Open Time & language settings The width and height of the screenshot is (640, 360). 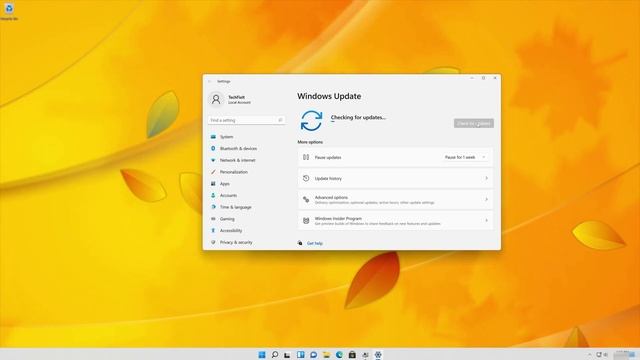[236, 207]
